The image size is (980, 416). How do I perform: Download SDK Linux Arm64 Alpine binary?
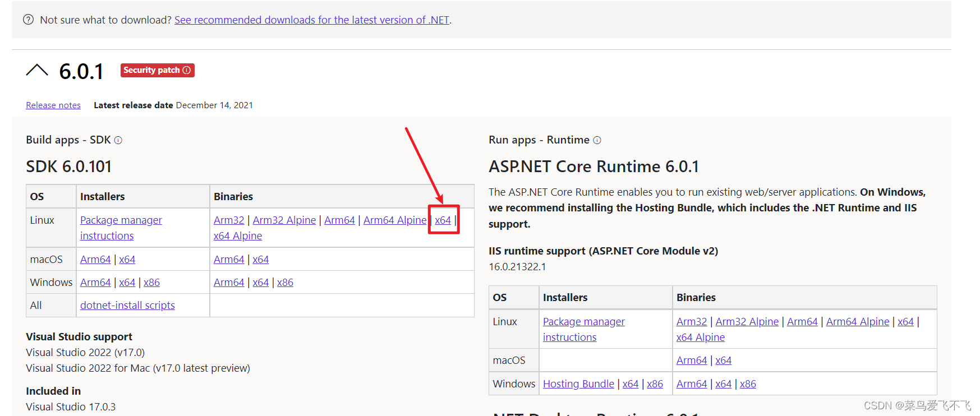[395, 220]
